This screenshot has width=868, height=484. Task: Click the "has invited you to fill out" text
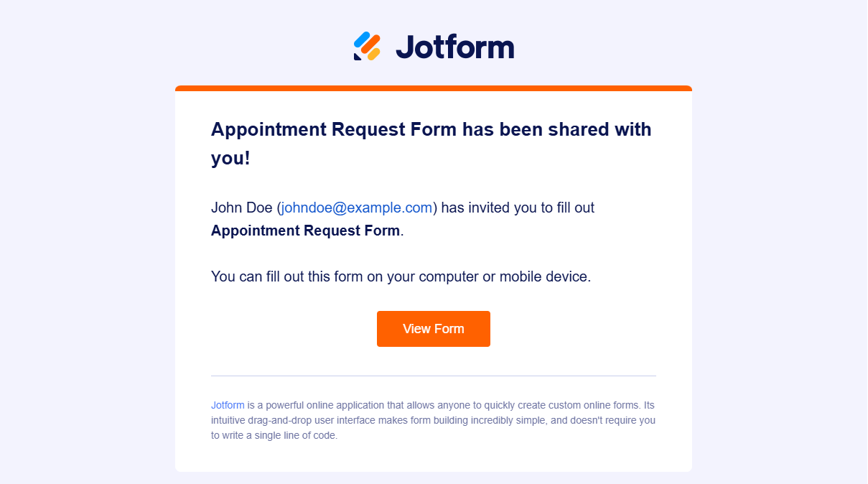pyautogui.click(x=518, y=208)
